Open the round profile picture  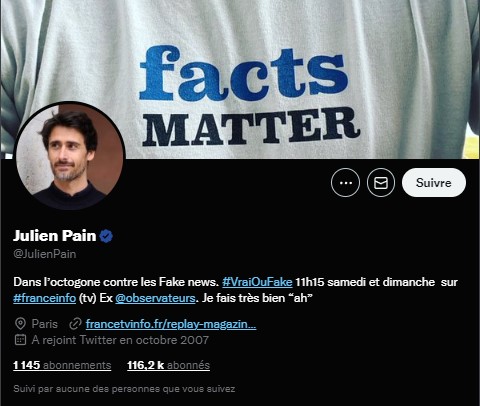point(70,156)
